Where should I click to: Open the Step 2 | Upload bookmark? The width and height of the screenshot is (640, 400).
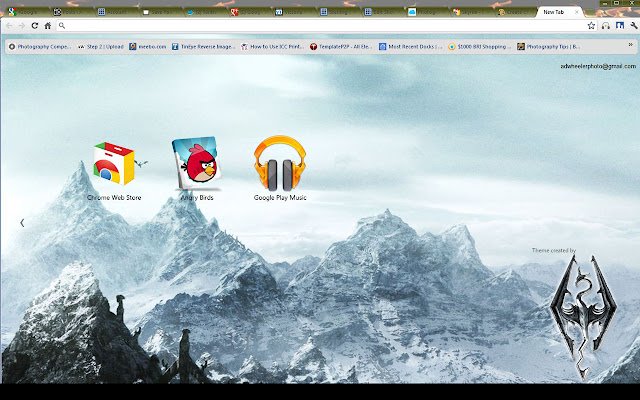point(101,47)
